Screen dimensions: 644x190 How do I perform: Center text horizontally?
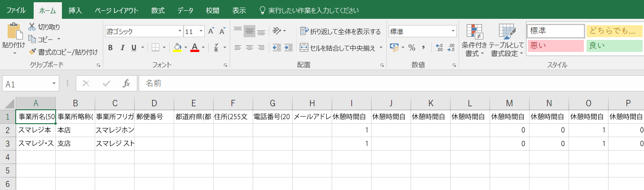pos(250,47)
